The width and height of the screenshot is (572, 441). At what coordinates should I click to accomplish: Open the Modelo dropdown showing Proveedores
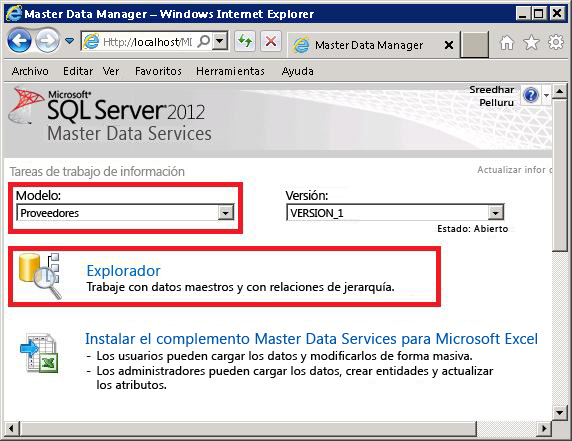(125, 213)
